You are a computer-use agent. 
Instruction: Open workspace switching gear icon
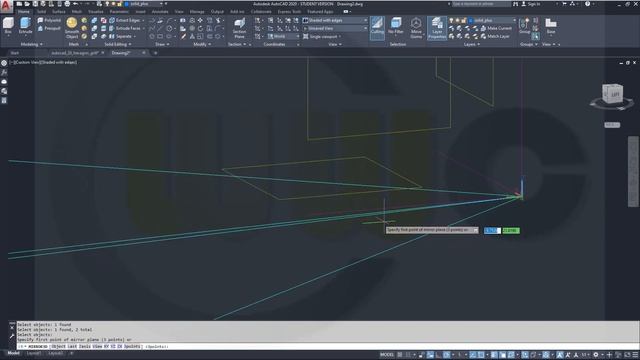point(596,355)
